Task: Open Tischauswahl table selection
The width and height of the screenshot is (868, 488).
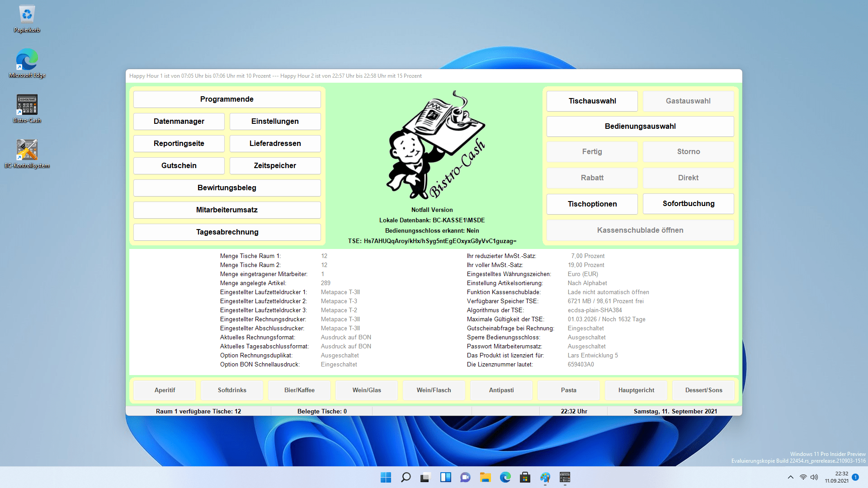Action: 592,101
